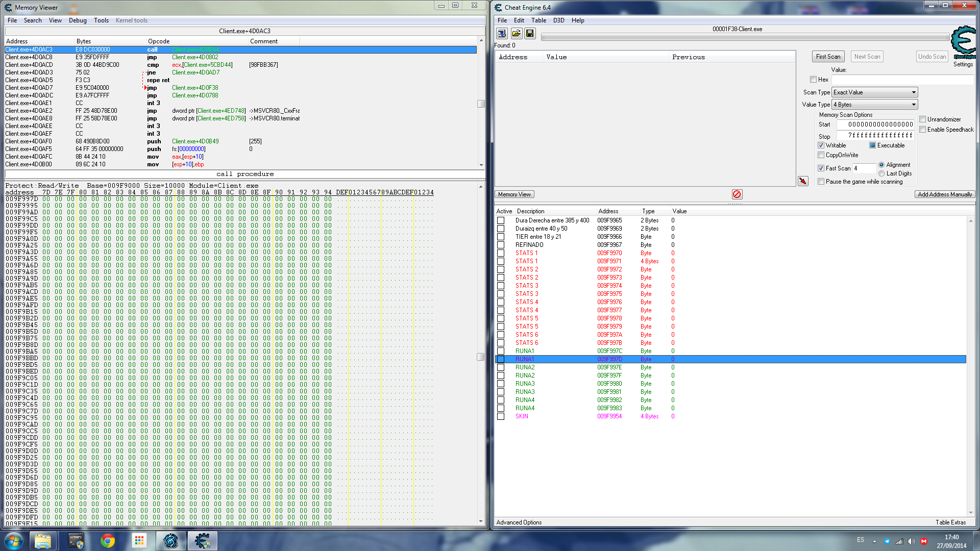This screenshot has height=551, width=980.
Task: Open the Debug menu in Memory Viewer
Action: (x=78, y=20)
